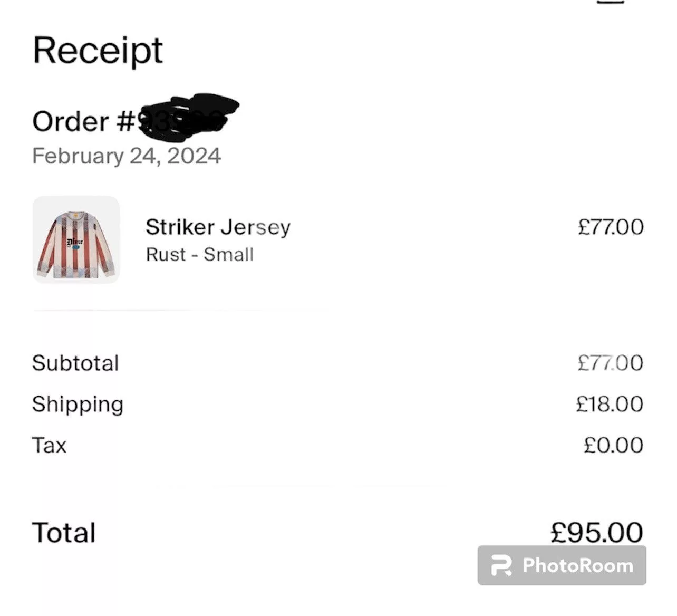
Task: Click the Rust - Small variant text
Action: pyautogui.click(x=200, y=255)
